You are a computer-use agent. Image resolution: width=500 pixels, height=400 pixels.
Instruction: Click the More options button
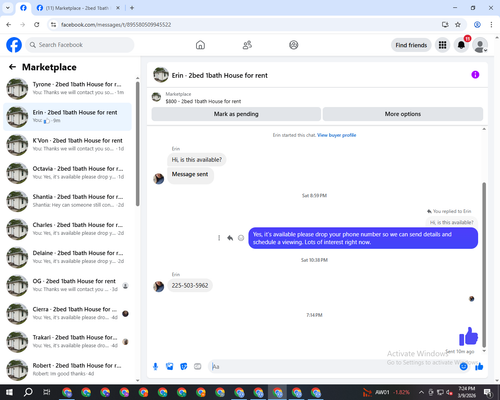tap(403, 114)
